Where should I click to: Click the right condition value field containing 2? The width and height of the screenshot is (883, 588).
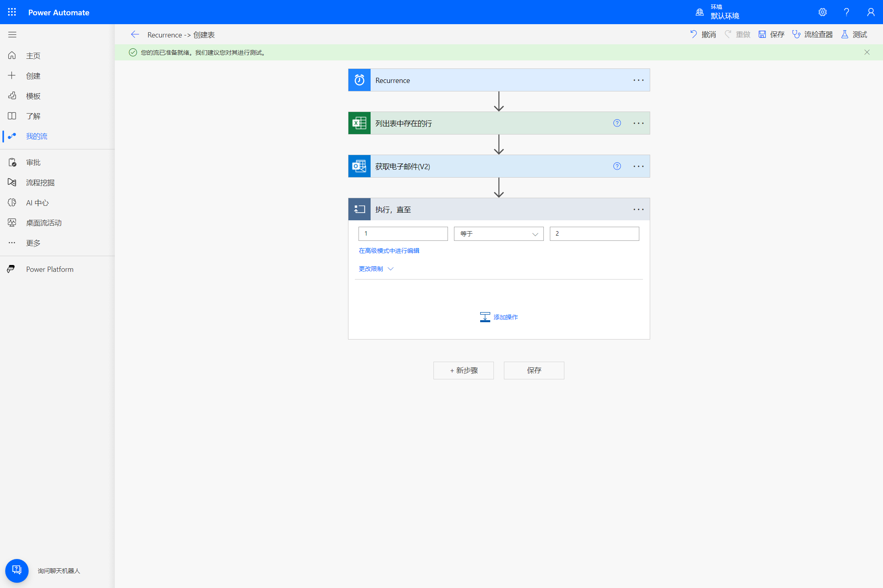(x=594, y=234)
